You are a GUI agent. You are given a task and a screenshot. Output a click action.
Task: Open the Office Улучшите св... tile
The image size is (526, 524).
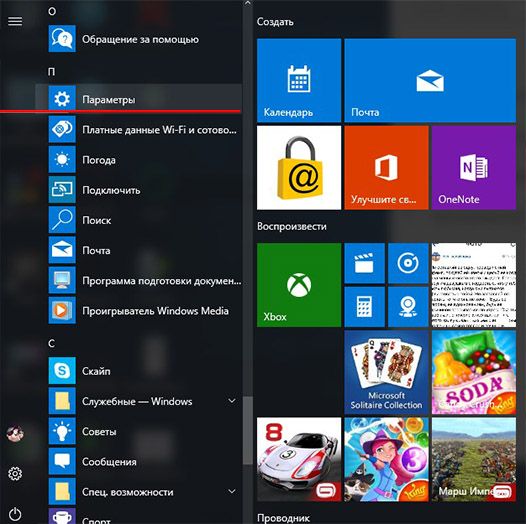[x=386, y=168]
